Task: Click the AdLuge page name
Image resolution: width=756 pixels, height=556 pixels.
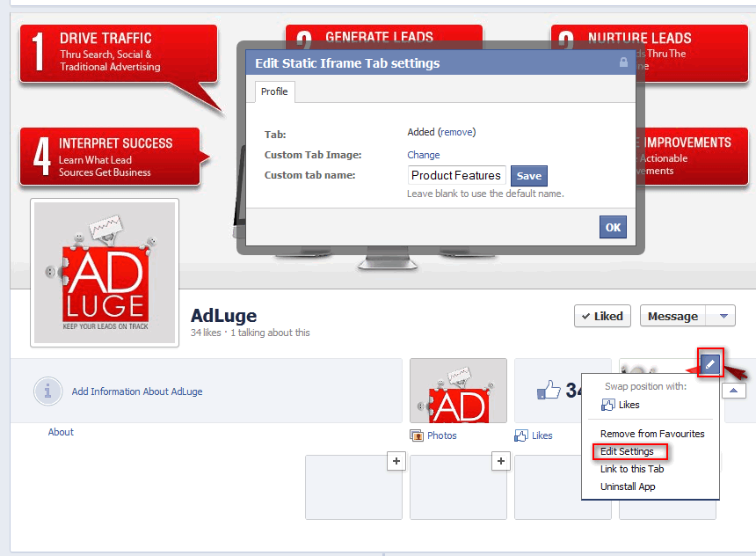Action: tap(223, 316)
